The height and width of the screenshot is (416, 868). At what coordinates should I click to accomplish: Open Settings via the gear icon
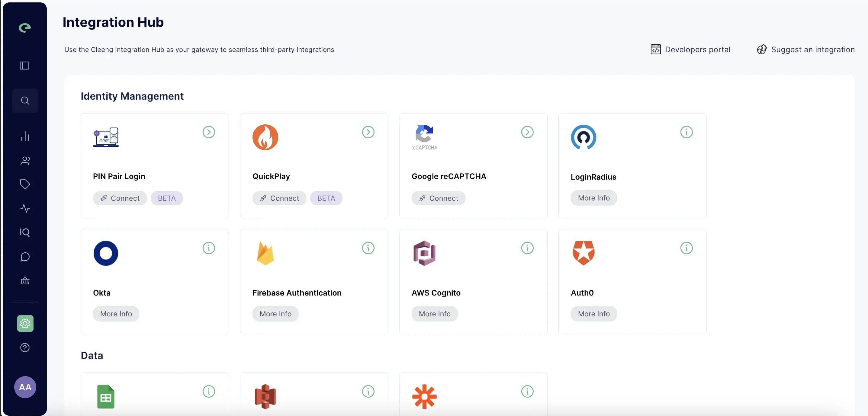[25, 323]
